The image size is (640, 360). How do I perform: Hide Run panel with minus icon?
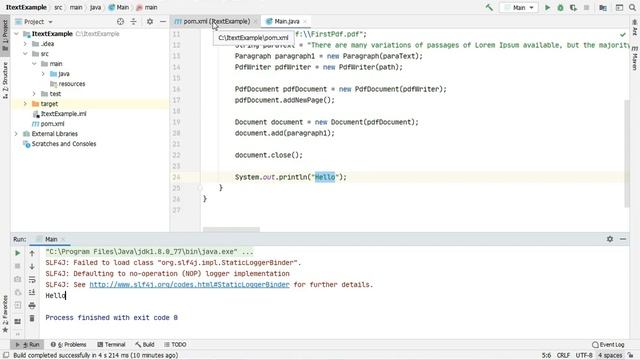623,239
